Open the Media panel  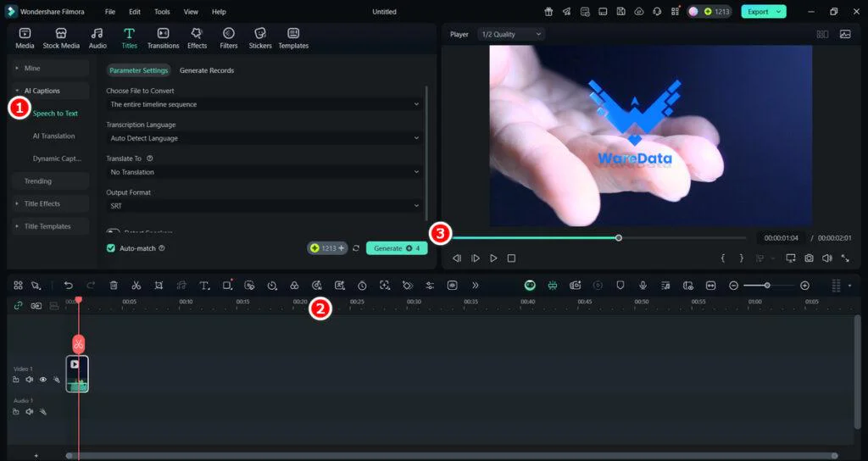(x=25, y=38)
